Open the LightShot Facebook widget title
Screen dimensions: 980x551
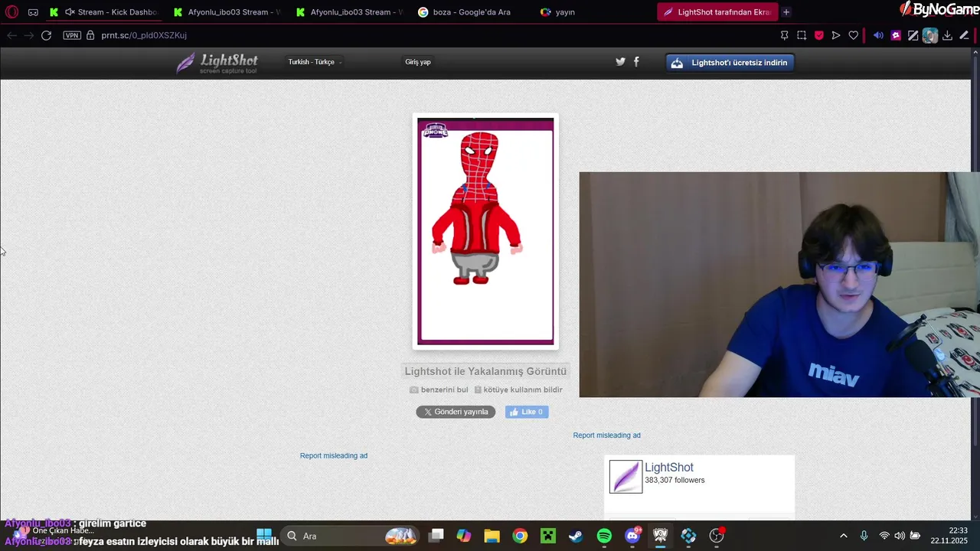pos(669,468)
